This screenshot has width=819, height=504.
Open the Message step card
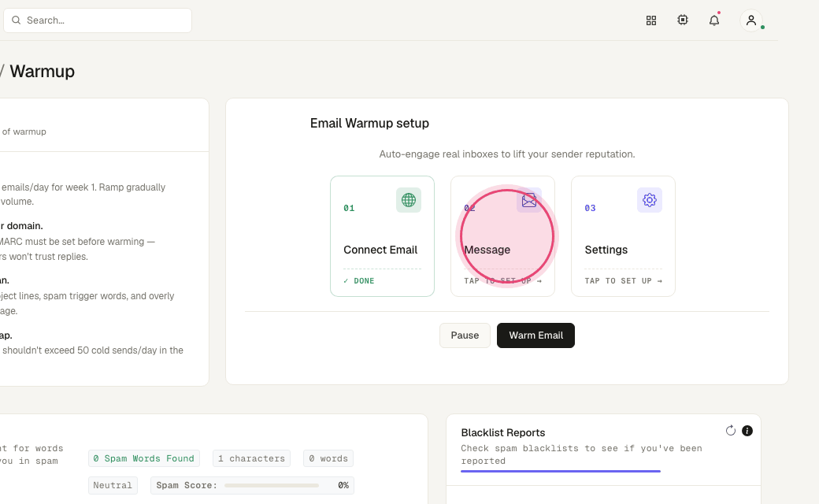pos(503,236)
